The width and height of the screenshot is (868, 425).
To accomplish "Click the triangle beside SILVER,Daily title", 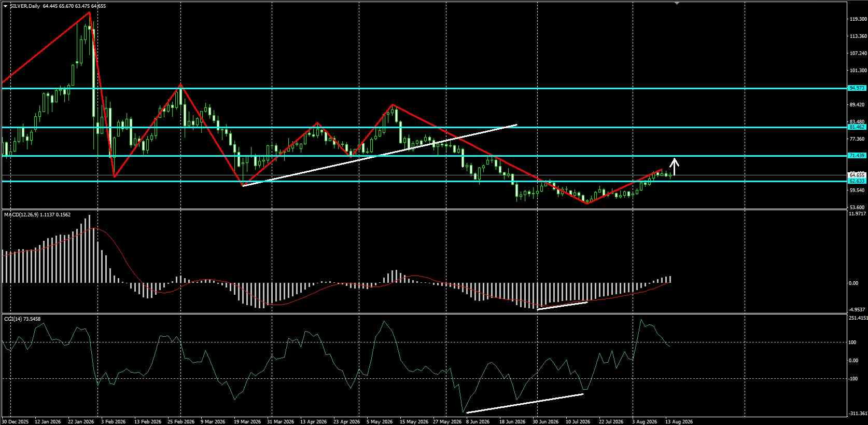I will [5, 6].
